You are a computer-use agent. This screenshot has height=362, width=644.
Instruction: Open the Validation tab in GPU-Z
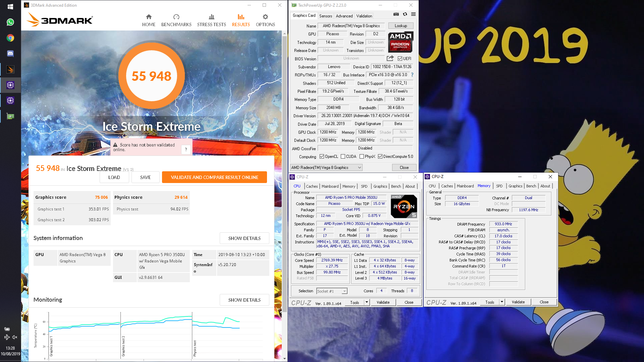[364, 16]
